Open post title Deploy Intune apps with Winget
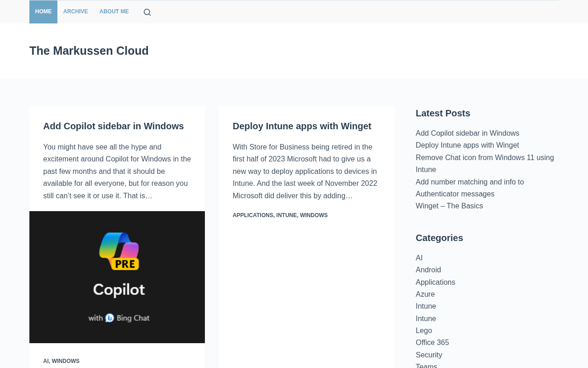 [302, 126]
